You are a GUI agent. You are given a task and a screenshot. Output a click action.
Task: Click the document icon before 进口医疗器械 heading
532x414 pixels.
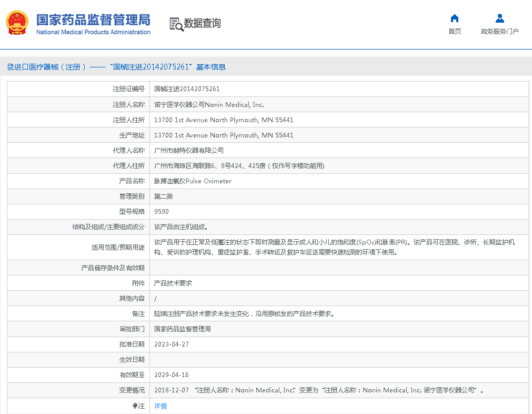(10, 67)
